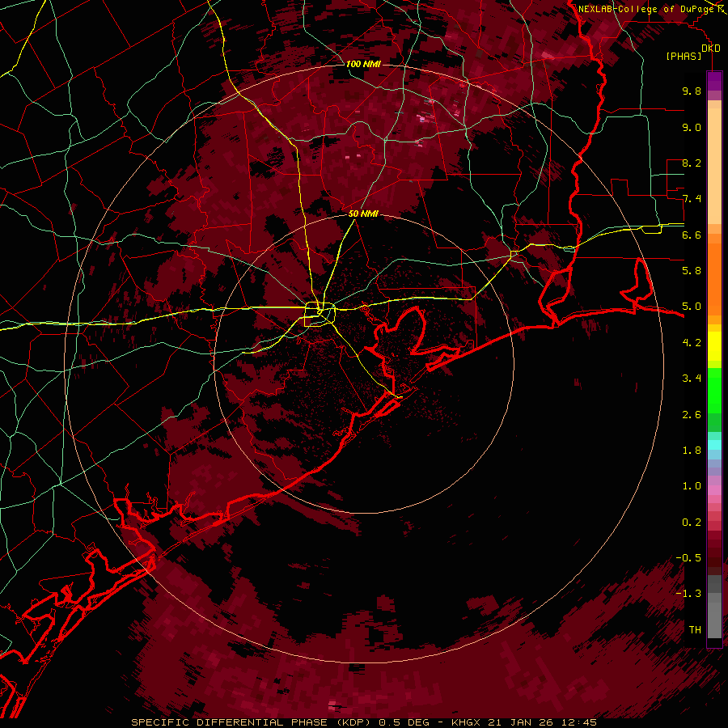Click the 1.0 scale label
The width and height of the screenshot is (728, 728).
(x=692, y=486)
